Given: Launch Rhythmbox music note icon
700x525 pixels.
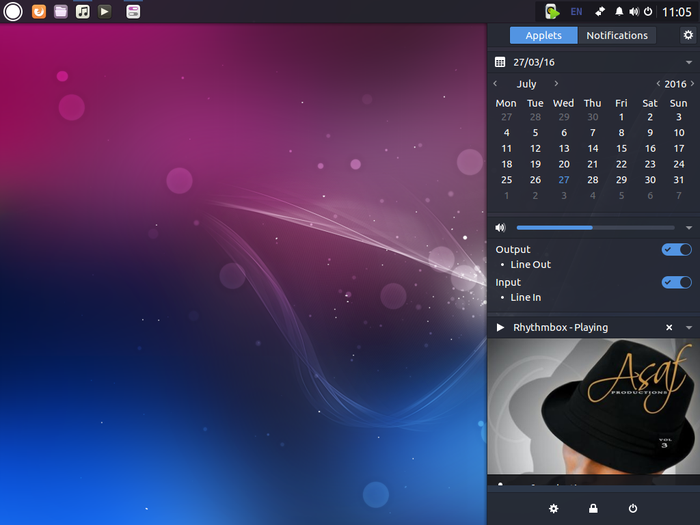Looking at the screenshot, I should (83, 11).
